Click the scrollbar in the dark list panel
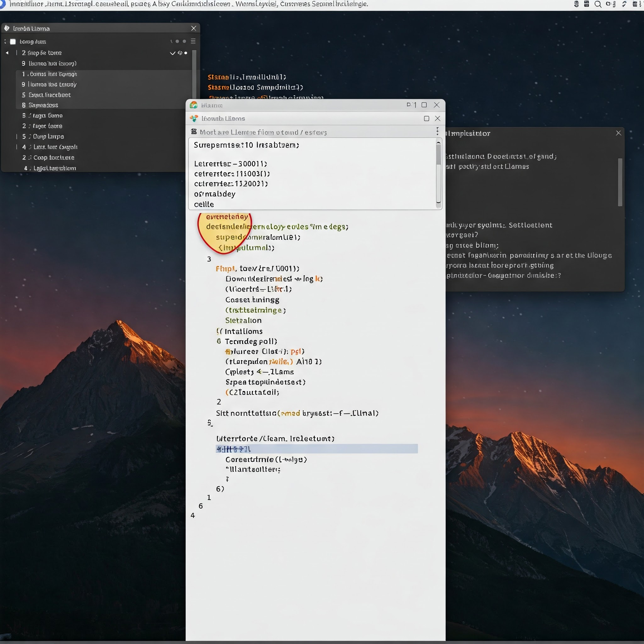 194,74
